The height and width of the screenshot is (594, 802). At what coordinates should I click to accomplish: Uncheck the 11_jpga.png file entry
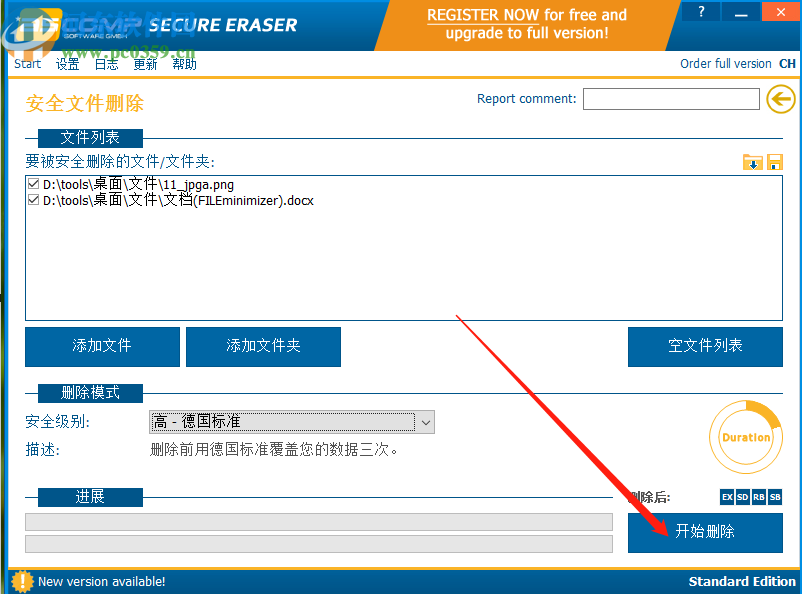(x=33, y=184)
